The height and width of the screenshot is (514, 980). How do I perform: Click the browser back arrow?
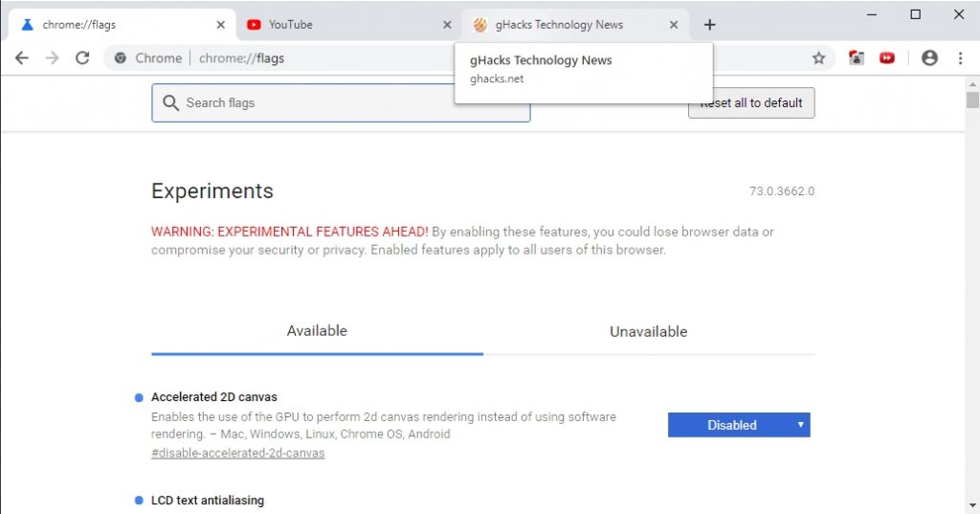[x=22, y=58]
